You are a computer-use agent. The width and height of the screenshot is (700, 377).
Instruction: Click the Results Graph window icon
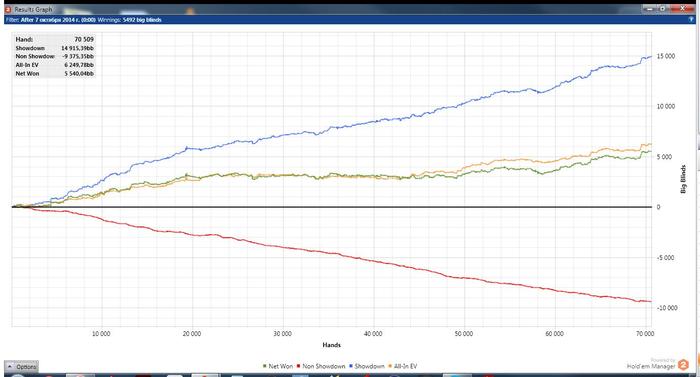(8, 9)
